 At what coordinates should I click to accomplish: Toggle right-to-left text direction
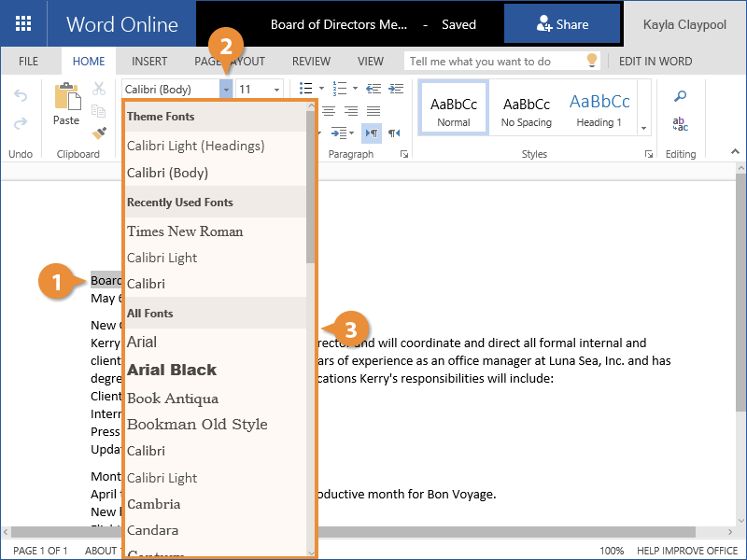pyautogui.click(x=395, y=133)
